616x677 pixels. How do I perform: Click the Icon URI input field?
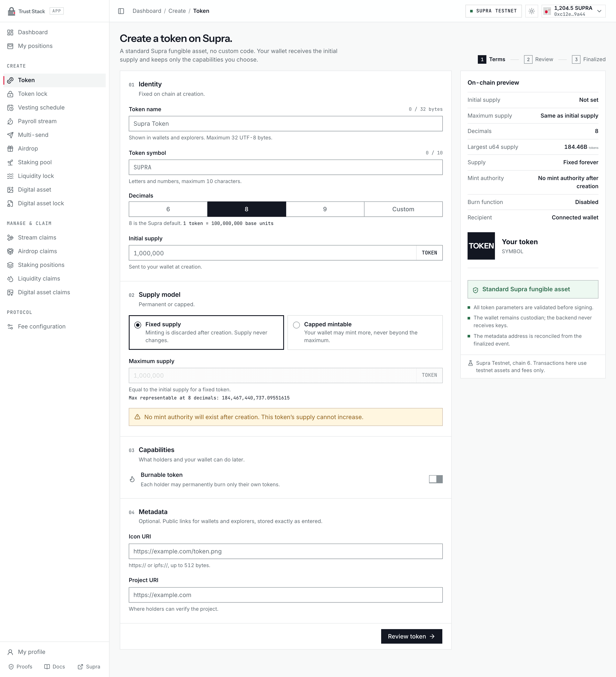[x=286, y=551]
